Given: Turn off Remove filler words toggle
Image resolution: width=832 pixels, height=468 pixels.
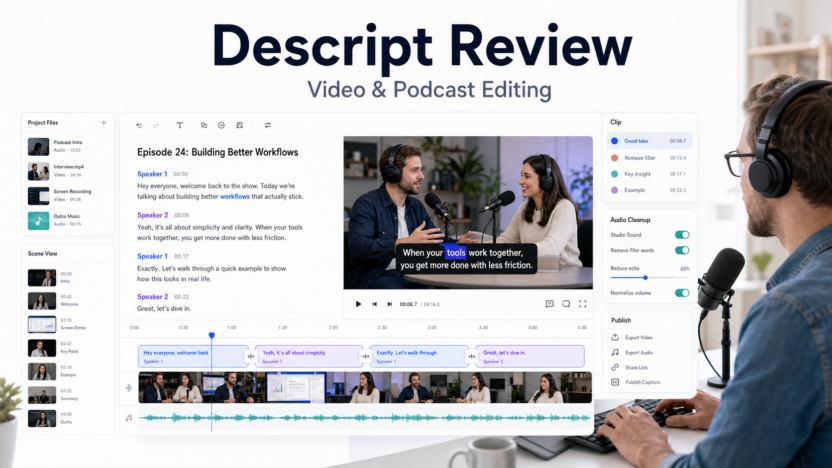Looking at the screenshot, I should pos(682,250).
